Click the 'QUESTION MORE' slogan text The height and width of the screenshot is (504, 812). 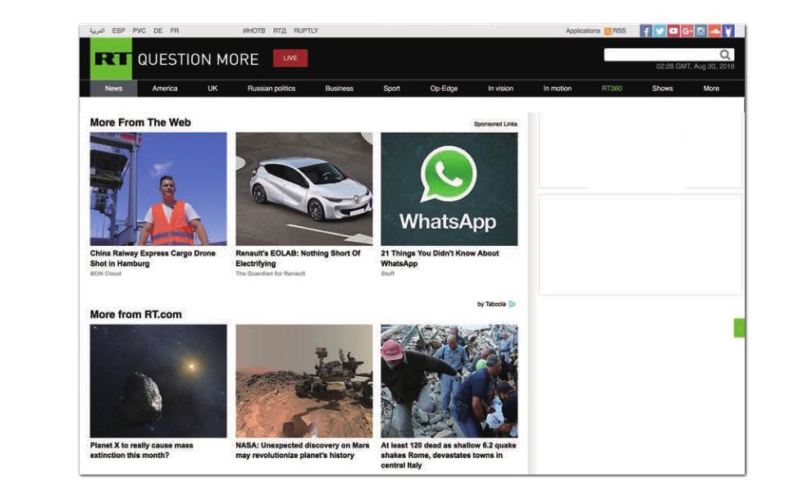tap(198, 60)
